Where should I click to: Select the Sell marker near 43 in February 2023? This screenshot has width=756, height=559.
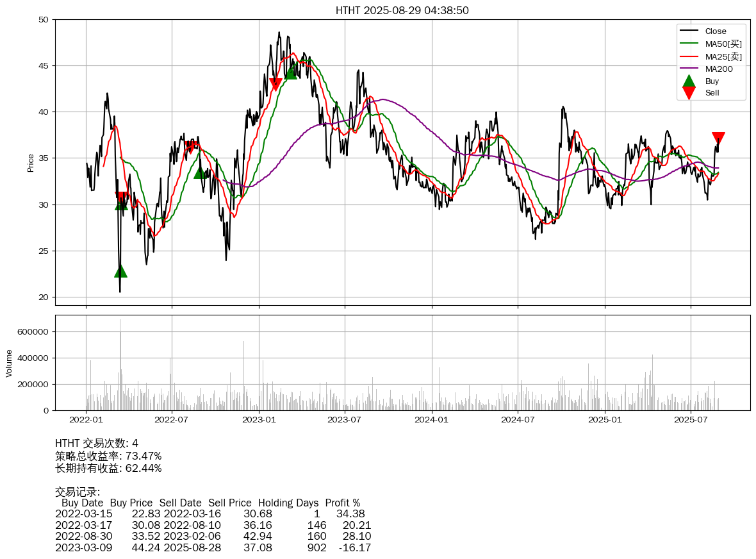point(275,83)
